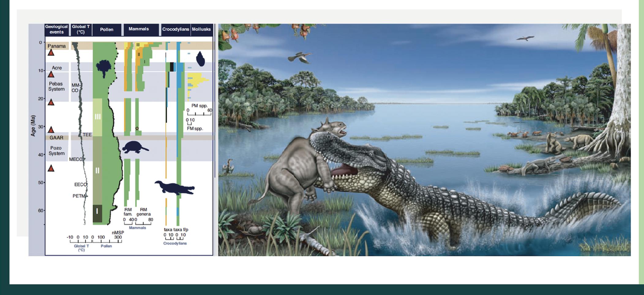644x295 pixels.
Task: Click the red triangle just below Acre
Action: pos(51,74)
